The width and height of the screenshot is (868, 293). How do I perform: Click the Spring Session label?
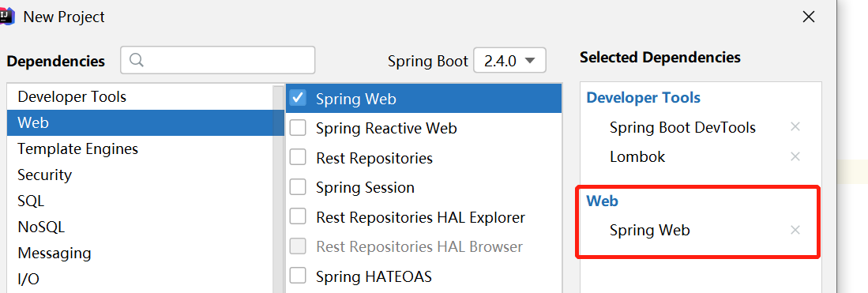pyautogui.click(x=366, y=188)
